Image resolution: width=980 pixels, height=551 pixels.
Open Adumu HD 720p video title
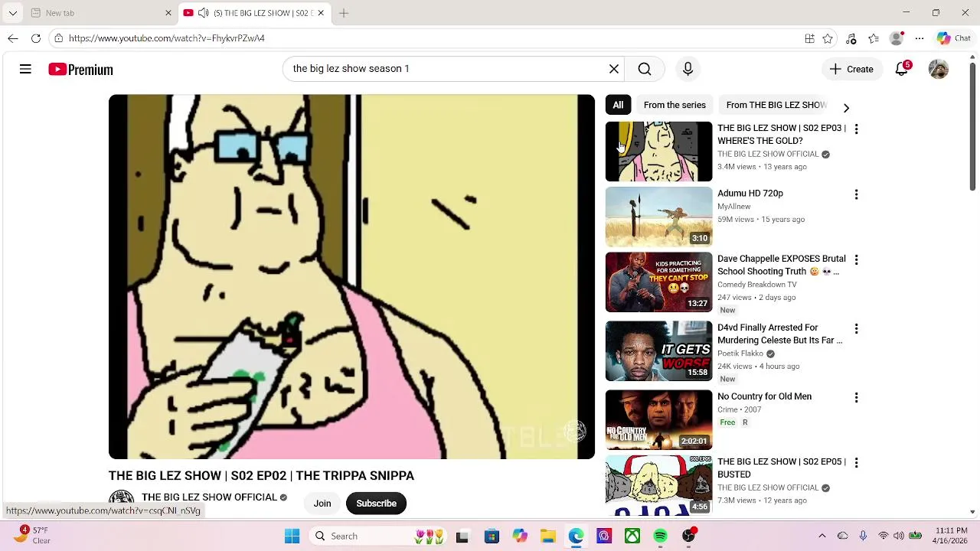tap(750, 194)
